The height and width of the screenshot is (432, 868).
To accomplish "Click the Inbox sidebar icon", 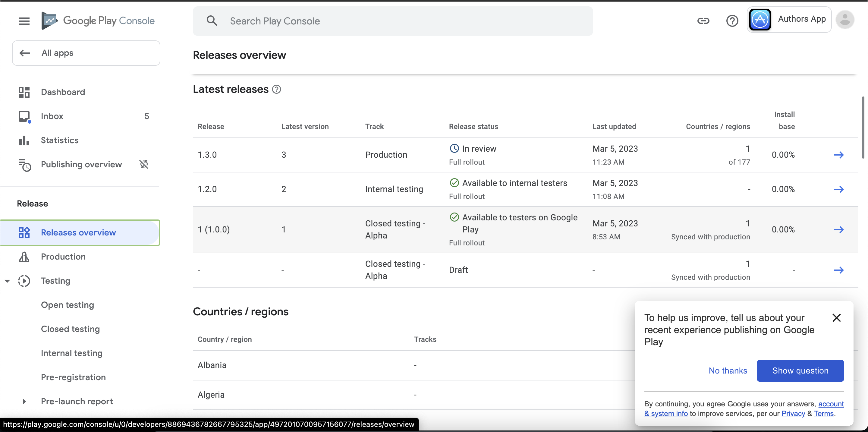I will tap(24, 117).
